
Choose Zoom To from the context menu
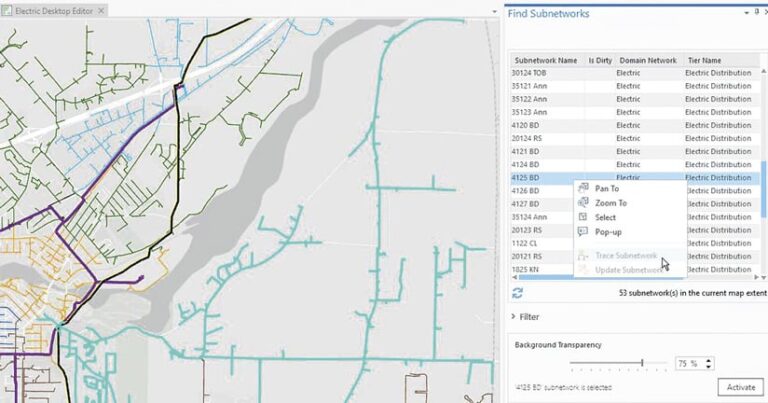[632, 203]
